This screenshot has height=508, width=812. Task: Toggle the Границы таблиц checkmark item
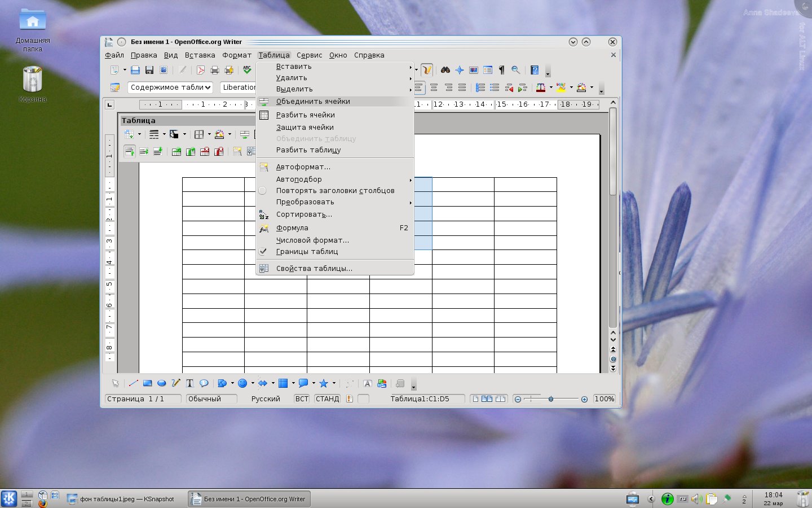307,252
